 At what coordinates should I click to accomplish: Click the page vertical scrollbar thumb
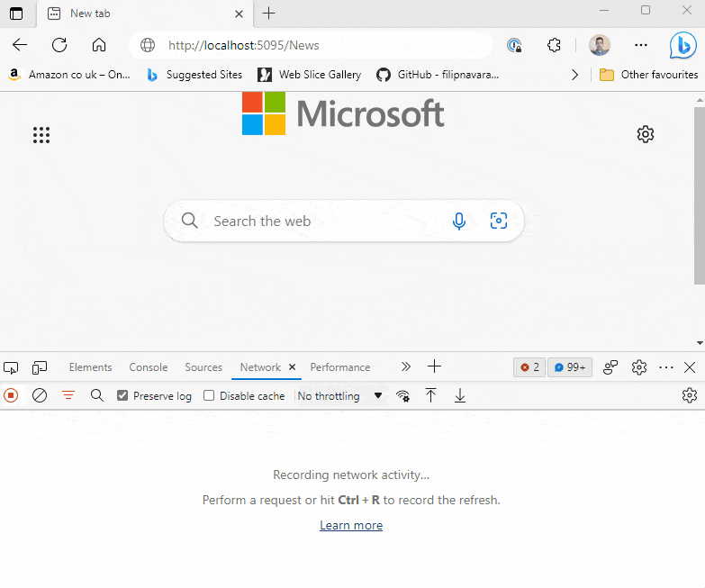pos(700,195)
